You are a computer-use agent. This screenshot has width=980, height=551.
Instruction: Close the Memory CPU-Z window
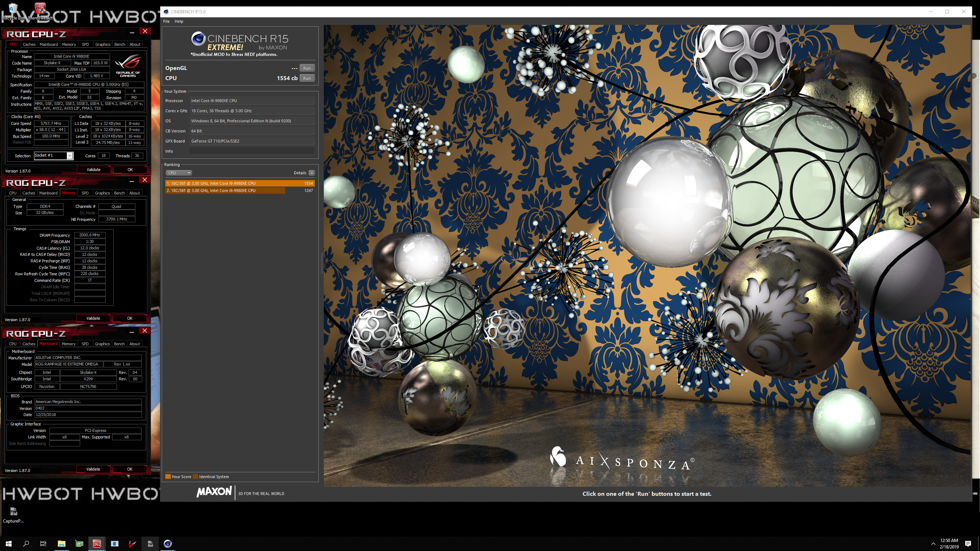point(145,180)
